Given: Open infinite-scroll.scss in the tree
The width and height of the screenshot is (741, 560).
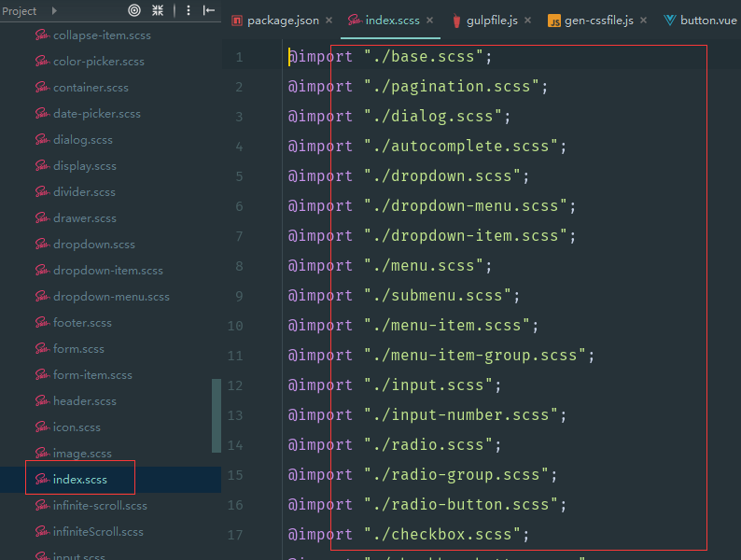Looking at the screenshot, I should coord(100,506).
